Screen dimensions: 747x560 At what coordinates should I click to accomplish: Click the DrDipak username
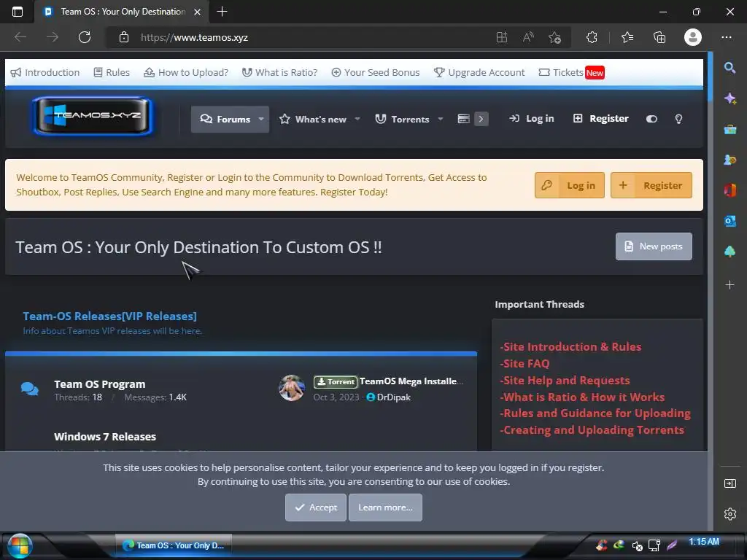393,397
